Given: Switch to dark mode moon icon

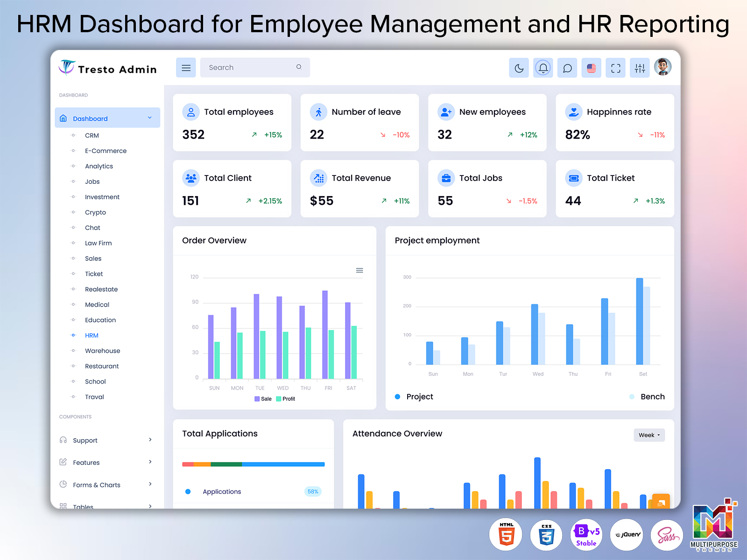Looking at the screenshot, I should pos(519,68).
